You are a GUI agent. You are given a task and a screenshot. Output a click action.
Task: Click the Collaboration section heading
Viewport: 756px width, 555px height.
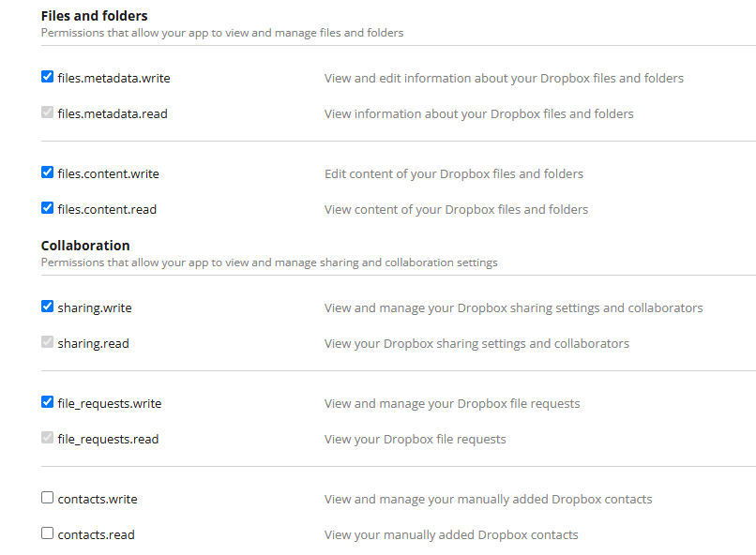[x=85, y=246]
